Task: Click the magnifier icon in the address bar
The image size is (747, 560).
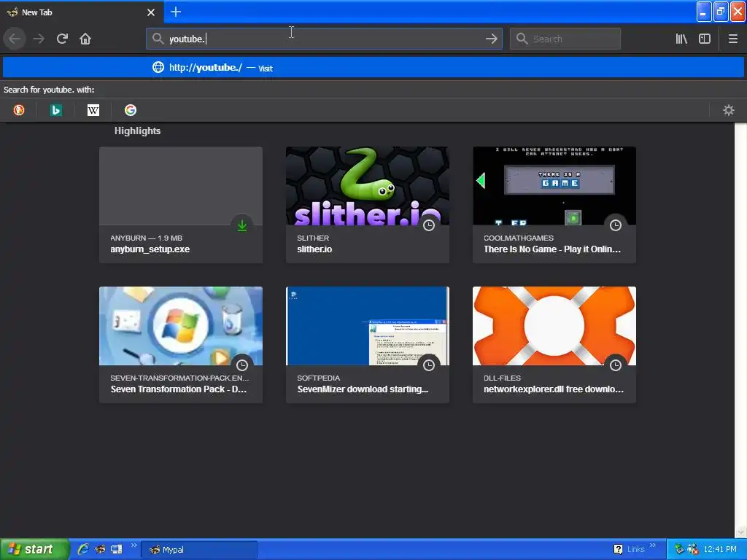Action: (158, 39)
